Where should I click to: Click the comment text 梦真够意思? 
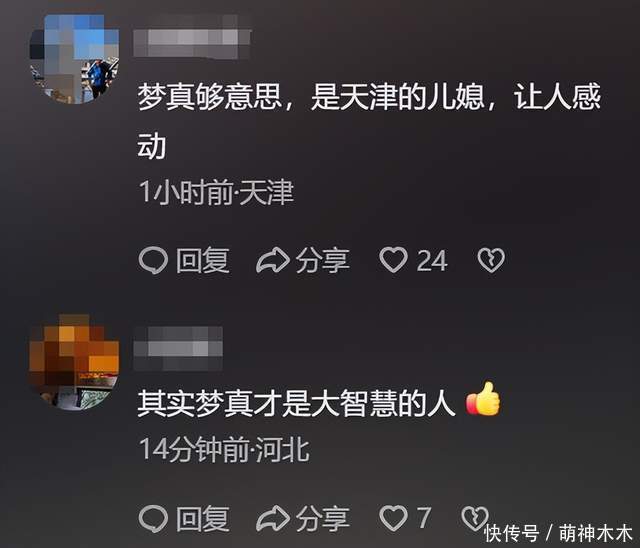point(209,97)
